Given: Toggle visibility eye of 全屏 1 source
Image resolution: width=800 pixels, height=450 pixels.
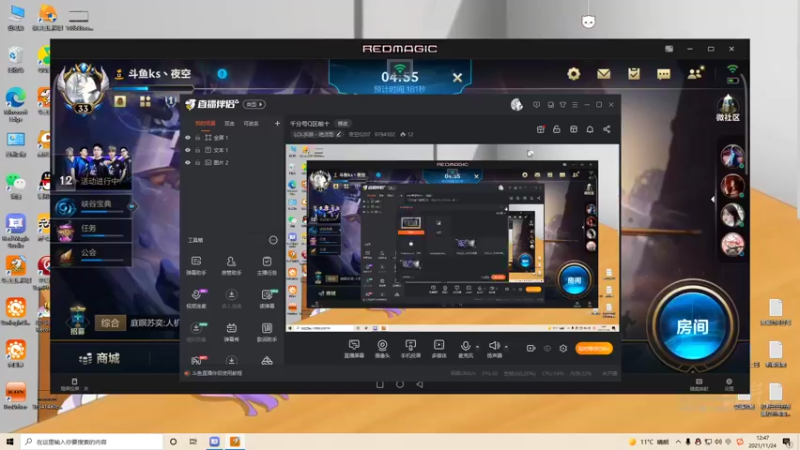Looking at the screenshot, I should [188, 138].
